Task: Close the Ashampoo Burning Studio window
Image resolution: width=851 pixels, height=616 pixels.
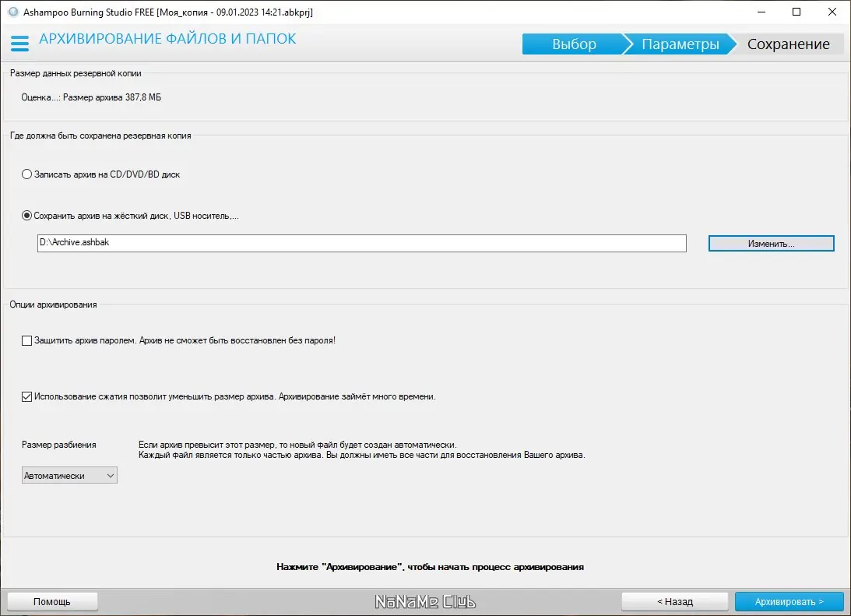Action: pos(832,12)
